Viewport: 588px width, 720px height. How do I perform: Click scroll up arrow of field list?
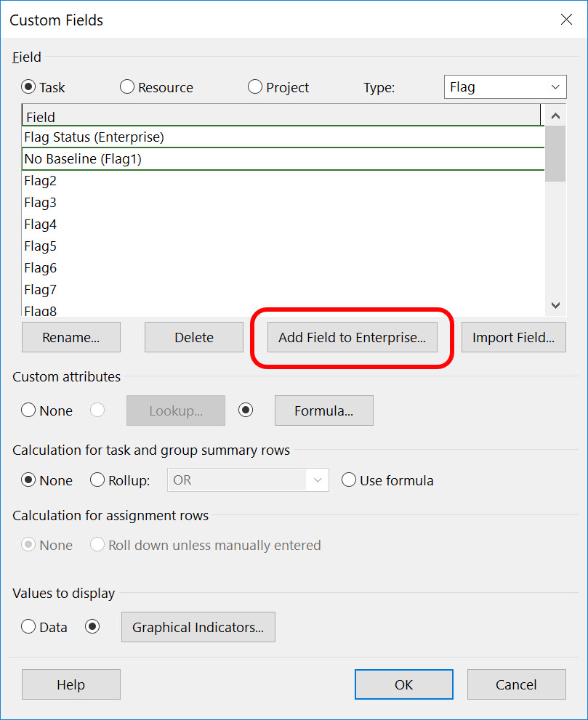click(555, 116)
